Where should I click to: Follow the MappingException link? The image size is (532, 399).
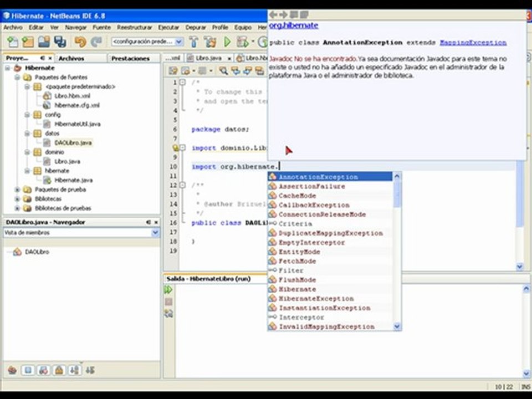[473, 43]
